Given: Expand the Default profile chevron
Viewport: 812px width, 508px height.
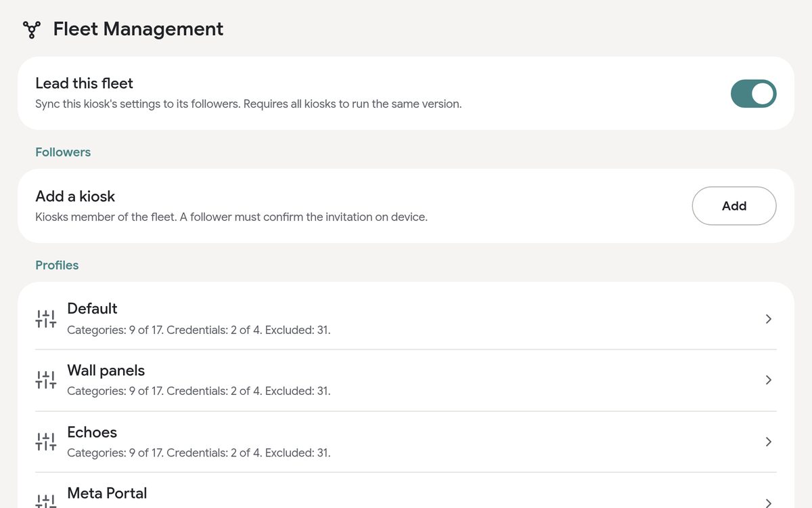Looking at the screenshot, I should coord(768,319).
